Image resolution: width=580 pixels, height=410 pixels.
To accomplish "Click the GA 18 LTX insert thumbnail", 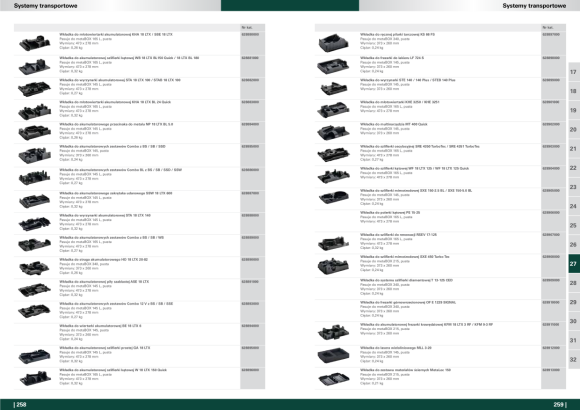I will click(34, 356).
